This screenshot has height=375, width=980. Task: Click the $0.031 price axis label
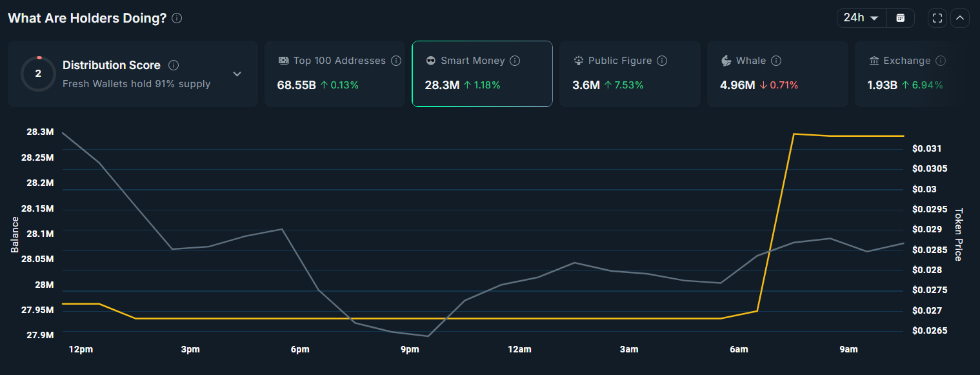click(x=926, y=148)
